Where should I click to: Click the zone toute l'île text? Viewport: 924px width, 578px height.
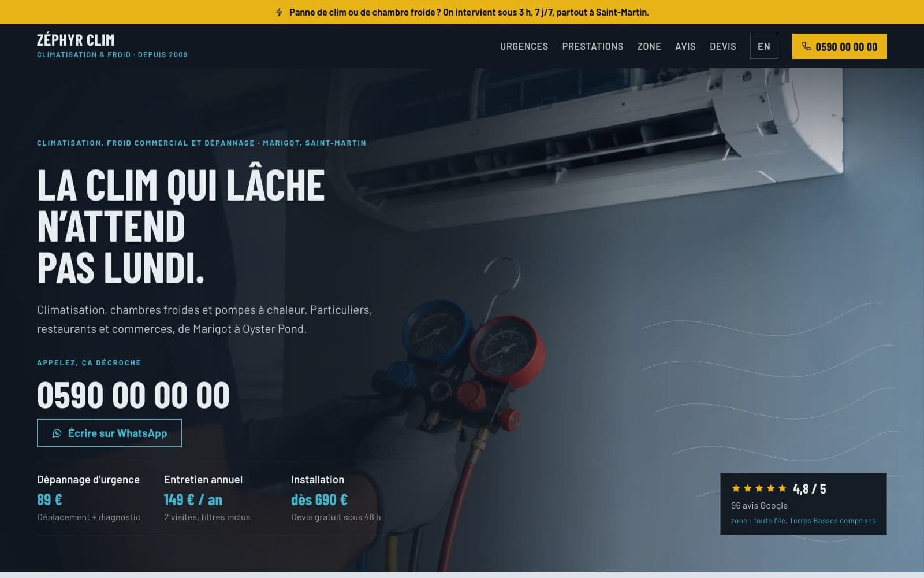coord(803,521)
